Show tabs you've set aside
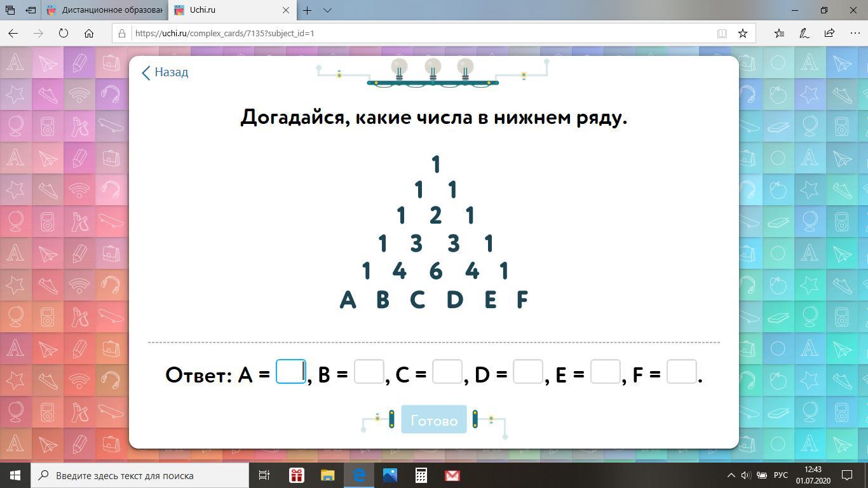Image resolution: width=868 pixels, height=488 pixels. point(10,10)
